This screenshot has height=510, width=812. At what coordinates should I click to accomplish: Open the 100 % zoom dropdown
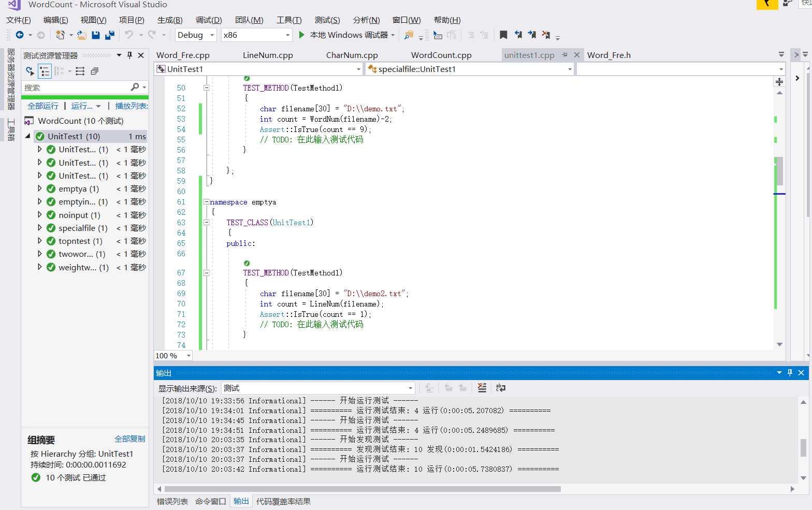coord(189,356)
